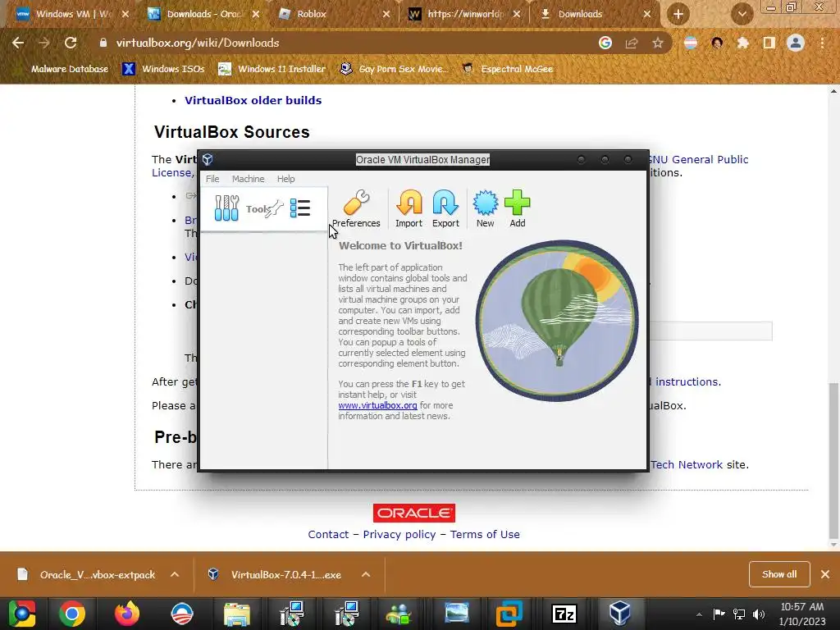Close the downloads bar
Image resolution: width=840 pixels, height=630 pixels.
click(825, 574)
